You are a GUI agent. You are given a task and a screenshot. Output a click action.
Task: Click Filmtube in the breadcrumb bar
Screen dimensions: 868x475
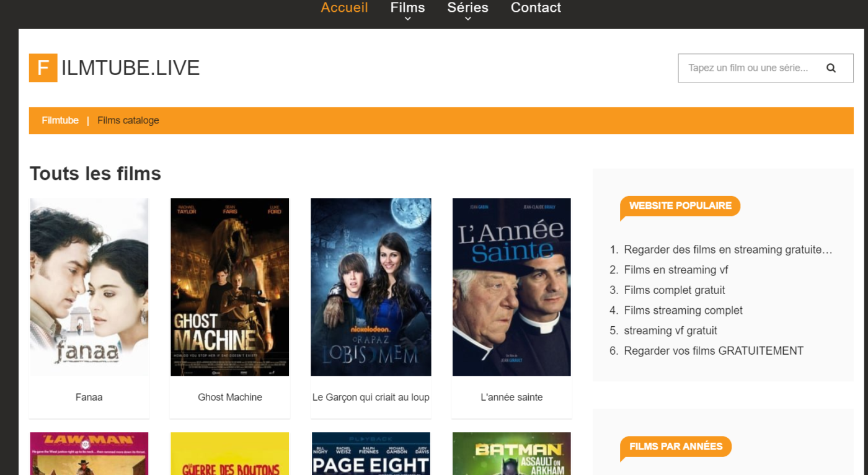pos(60,120)
